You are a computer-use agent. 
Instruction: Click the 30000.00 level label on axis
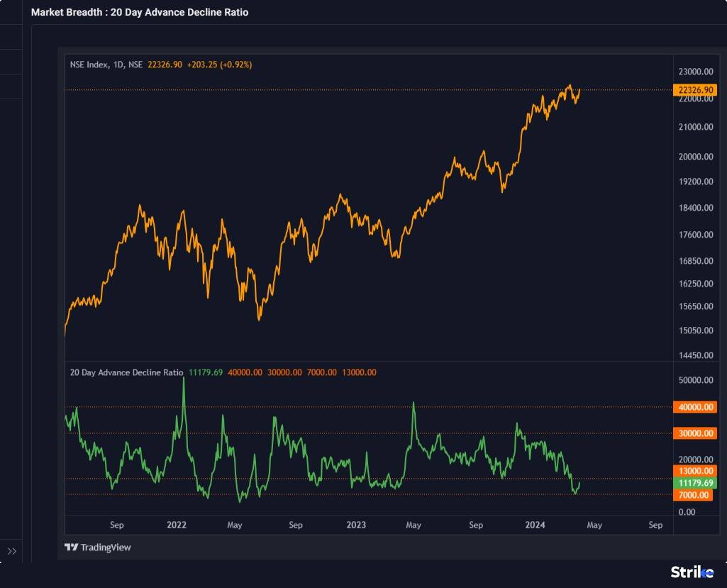(x=695, y=433)
